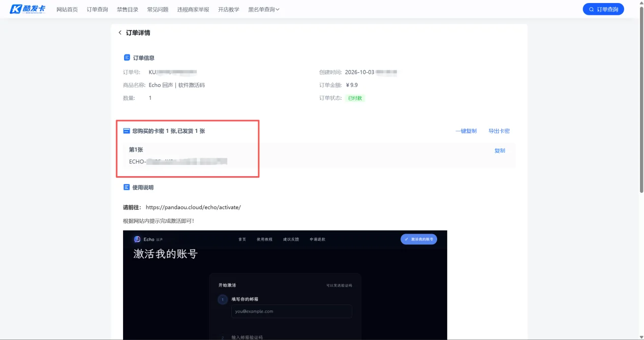Click 复制 next to the 第1张 card

(500, 151)
